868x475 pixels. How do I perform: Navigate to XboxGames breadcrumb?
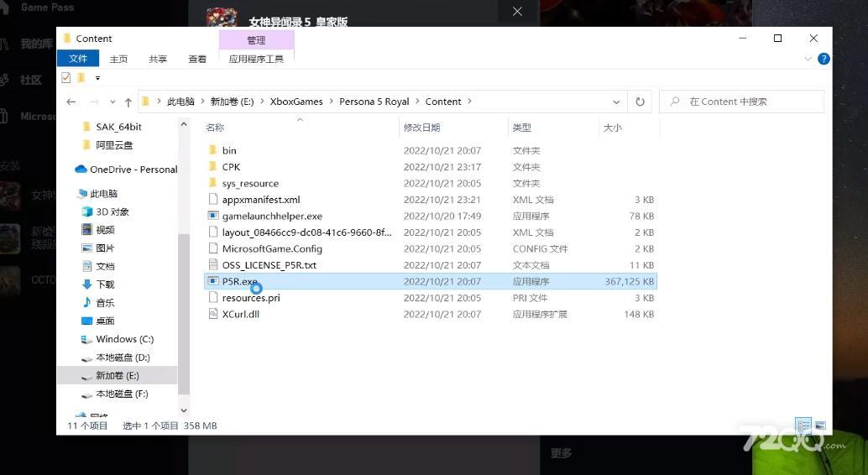[296, 102]
